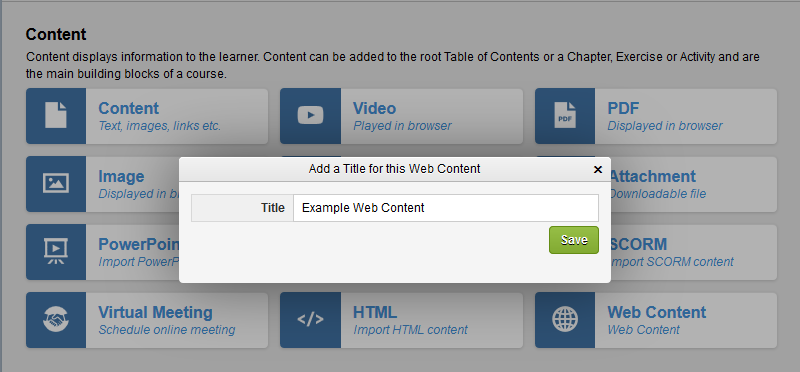
Task: Close the Add a Title dialog
Action: [x=598, y=169]
